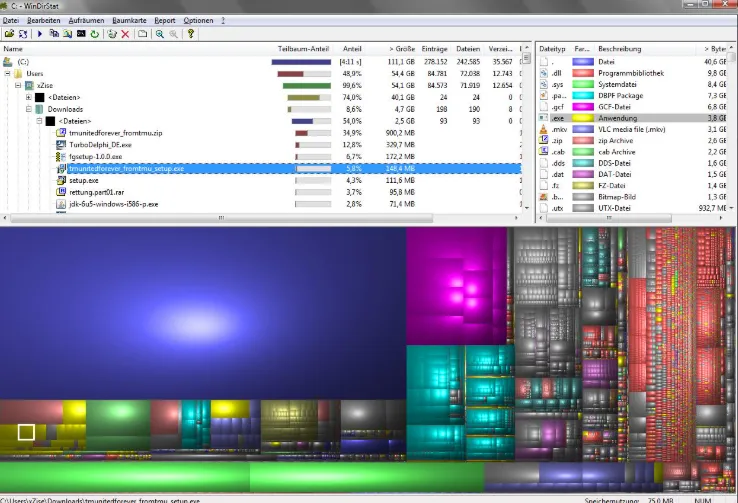This screenshot has width=738, height=503.
Task: Click the Zoom In magnifier icon
Action: 160,34
